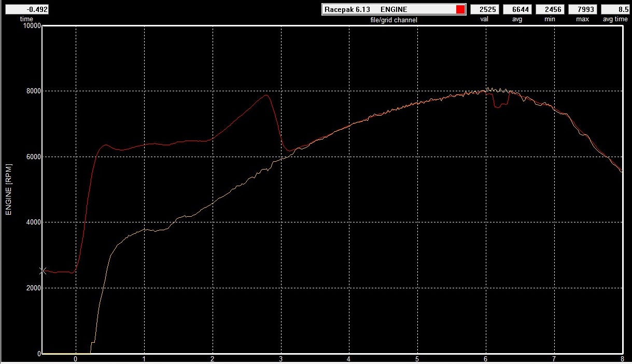Click the val readout showing 2525
The width and height of the screenshot is (632, 364).
pos(484,9)
